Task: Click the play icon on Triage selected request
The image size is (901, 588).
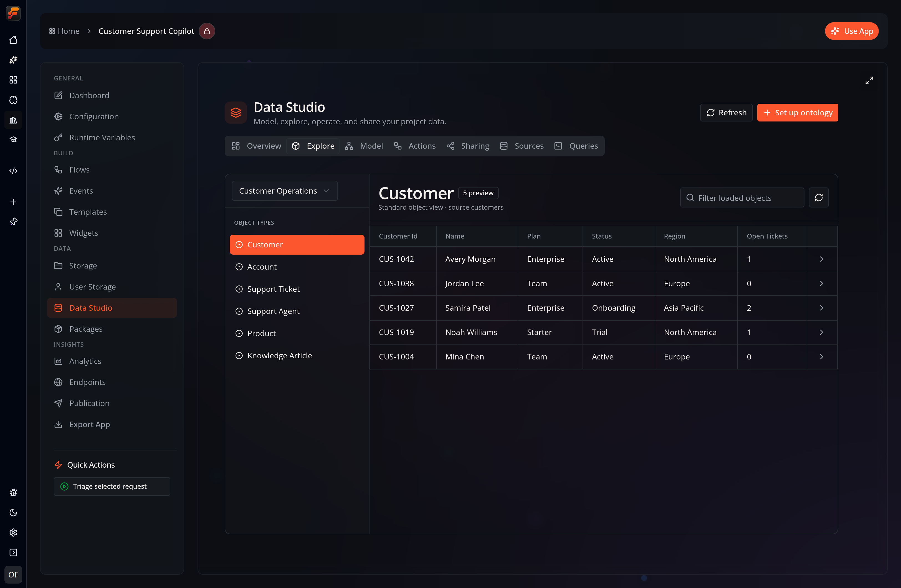Action: pos(64,486)
